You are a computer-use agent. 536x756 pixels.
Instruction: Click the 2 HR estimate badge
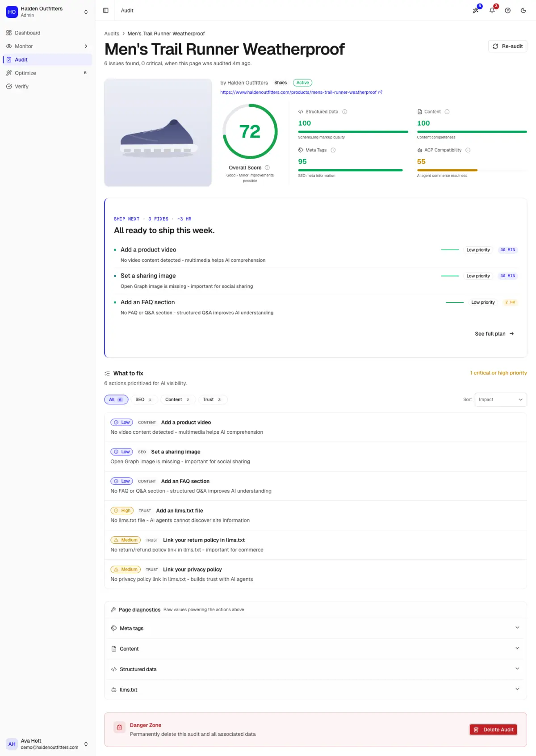click(510, 302)
